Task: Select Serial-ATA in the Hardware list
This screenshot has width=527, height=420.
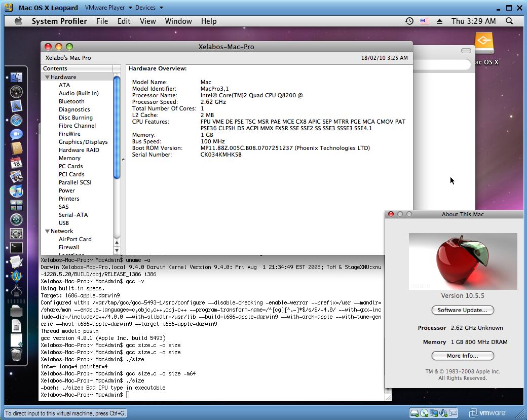Action: [73, 215]
